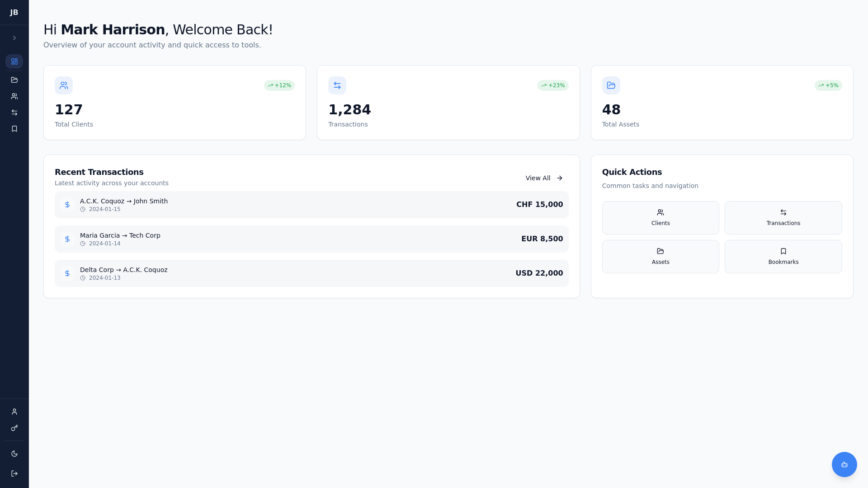Screen dimensions: 868x488
Task: Click the 127 Total Clients figure
Action: click(69, 109)
